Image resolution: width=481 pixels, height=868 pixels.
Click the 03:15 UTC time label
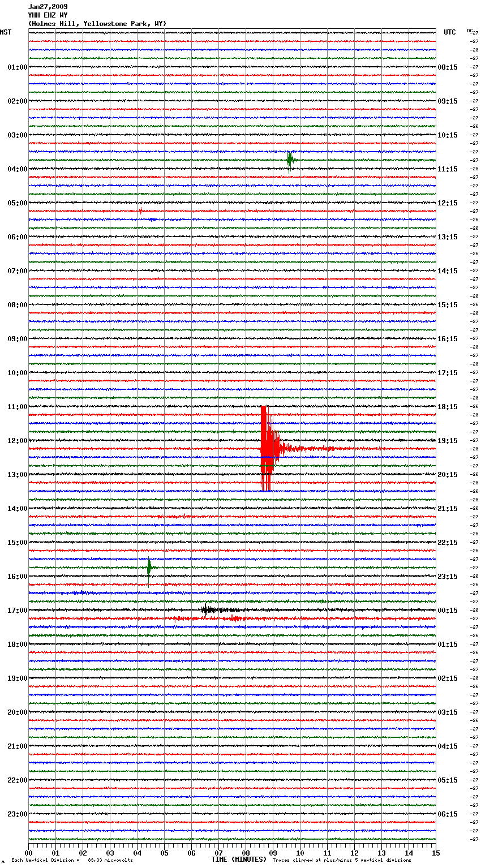(448, 712)
